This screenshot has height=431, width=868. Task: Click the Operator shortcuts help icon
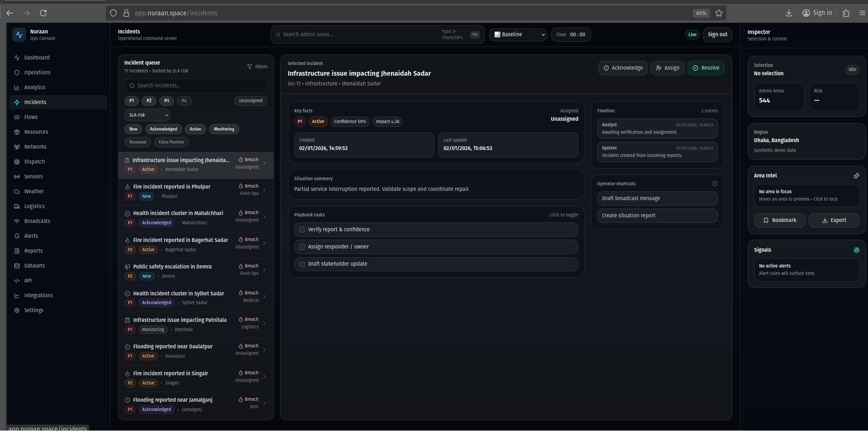coord(714,184)
